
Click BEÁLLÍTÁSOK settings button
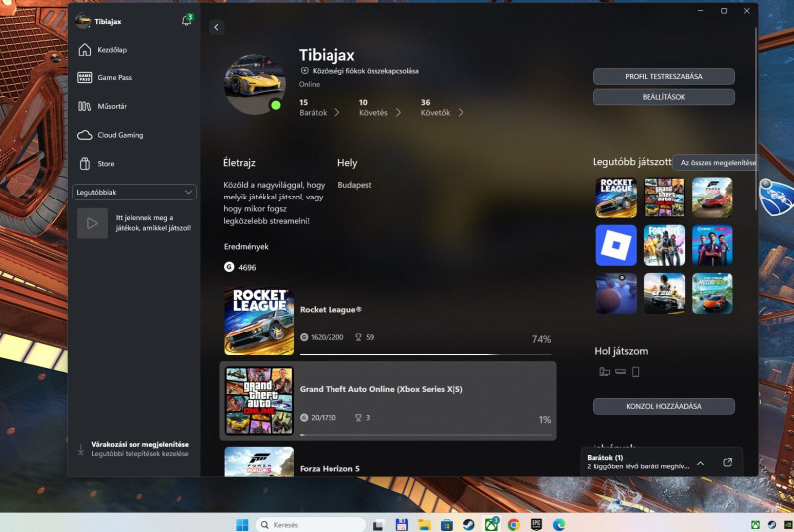[663, 97]
